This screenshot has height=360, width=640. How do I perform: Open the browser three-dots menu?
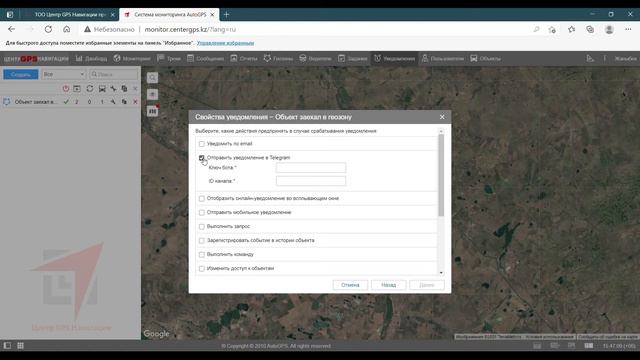[628, 29]
